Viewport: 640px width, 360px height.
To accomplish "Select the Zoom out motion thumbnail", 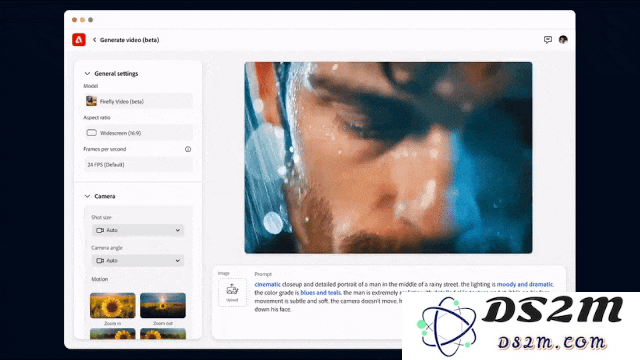I will pos(163,305).
